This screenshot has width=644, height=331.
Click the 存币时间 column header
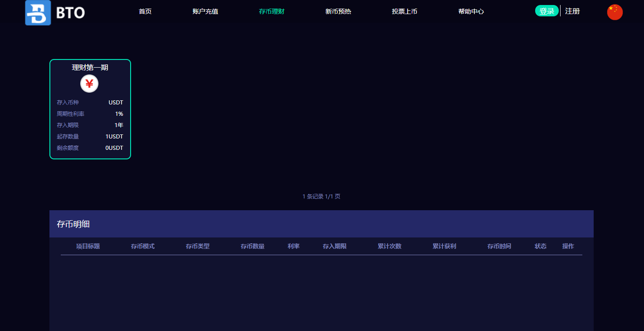point(499,246)
